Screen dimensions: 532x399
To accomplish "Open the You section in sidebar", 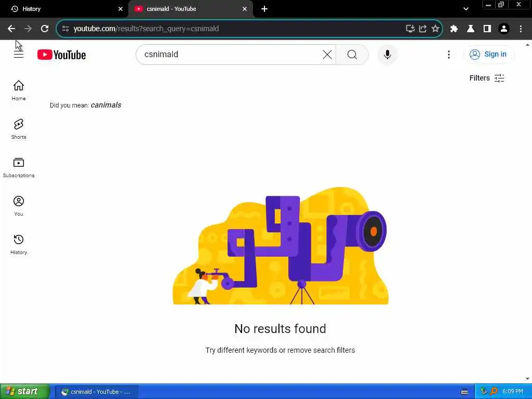I will click(19, 206).
